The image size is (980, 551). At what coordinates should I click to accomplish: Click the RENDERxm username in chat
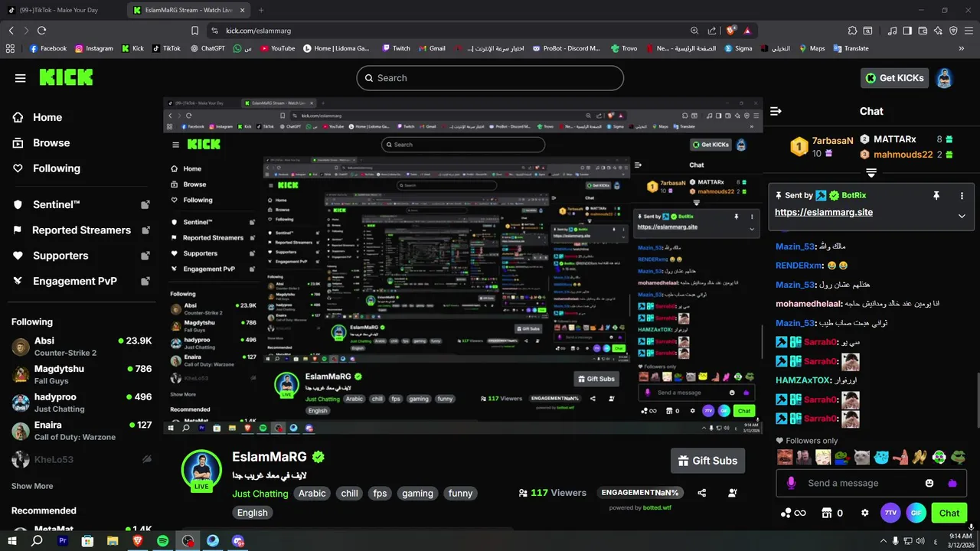click(x=799, y=266)
